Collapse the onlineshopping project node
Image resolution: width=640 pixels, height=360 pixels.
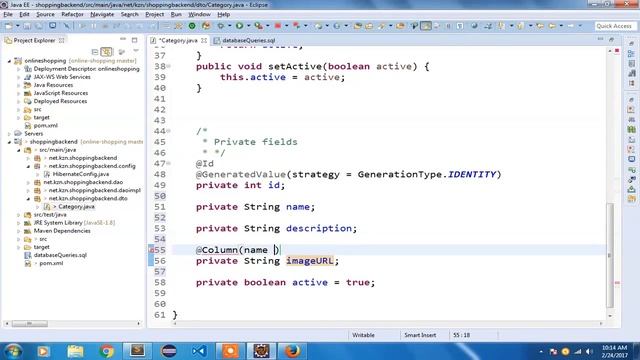[x=9, y=61]
